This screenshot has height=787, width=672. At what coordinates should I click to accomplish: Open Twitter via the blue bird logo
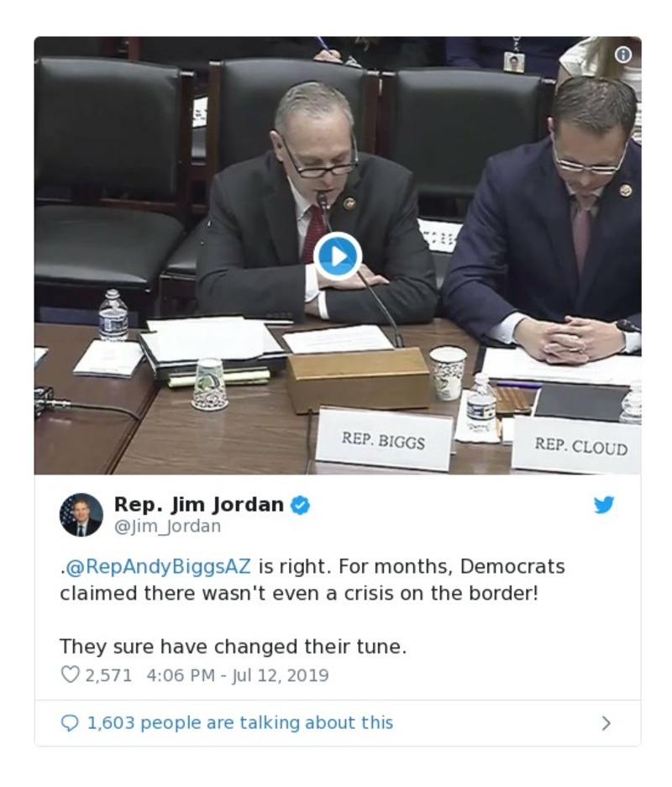pyautogui.click(x=604, y=505)
